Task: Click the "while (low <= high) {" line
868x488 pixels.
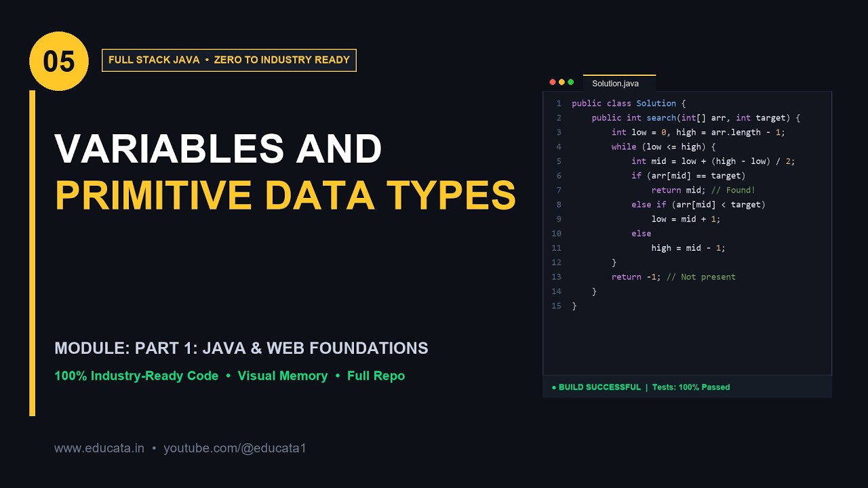Action: click(663, 146)
